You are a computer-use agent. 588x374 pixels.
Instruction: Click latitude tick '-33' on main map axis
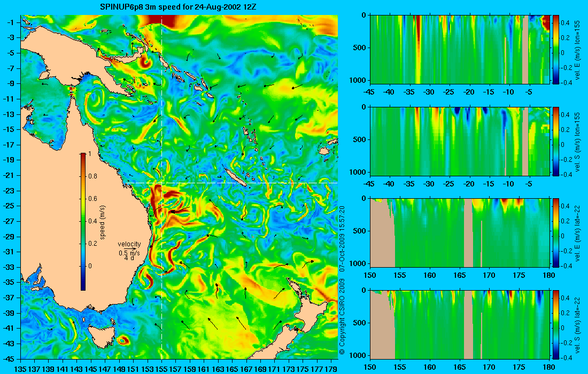tap(9, 267)
